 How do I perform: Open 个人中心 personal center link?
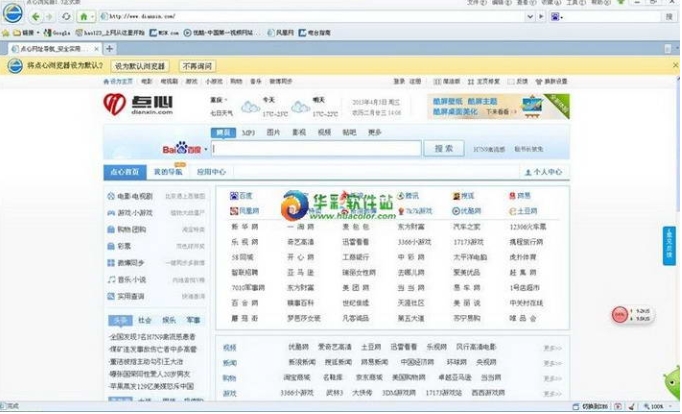click(544, 172)
